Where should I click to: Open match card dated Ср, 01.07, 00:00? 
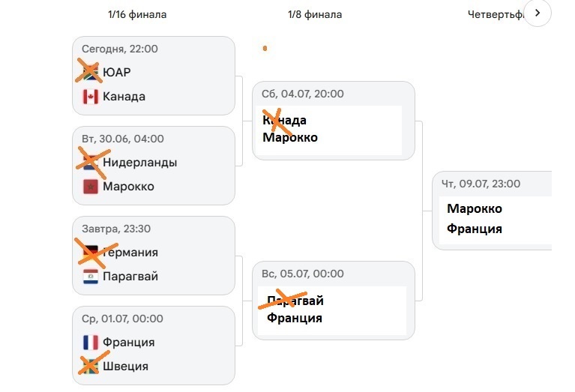(154, 346)
